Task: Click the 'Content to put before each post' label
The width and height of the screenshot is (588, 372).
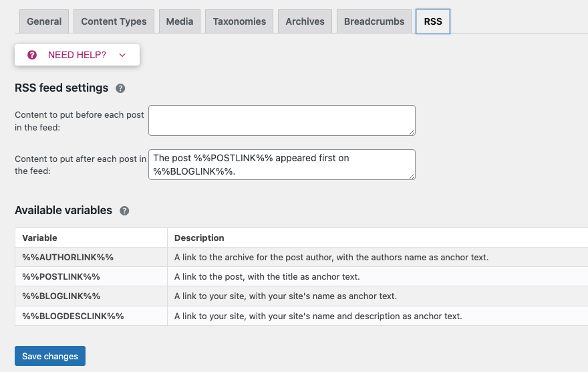Action: coord(79,121)
